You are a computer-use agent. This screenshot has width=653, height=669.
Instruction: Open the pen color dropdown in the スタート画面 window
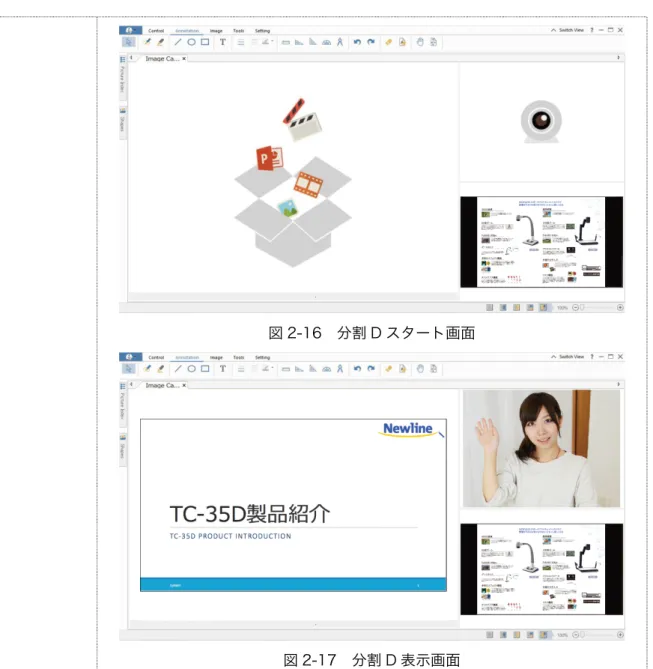267,42
